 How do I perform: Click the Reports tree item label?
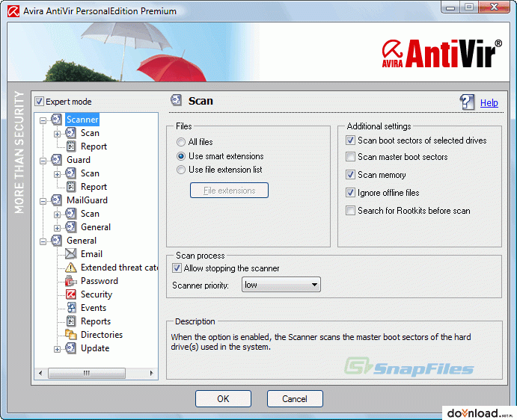[96, 321]
